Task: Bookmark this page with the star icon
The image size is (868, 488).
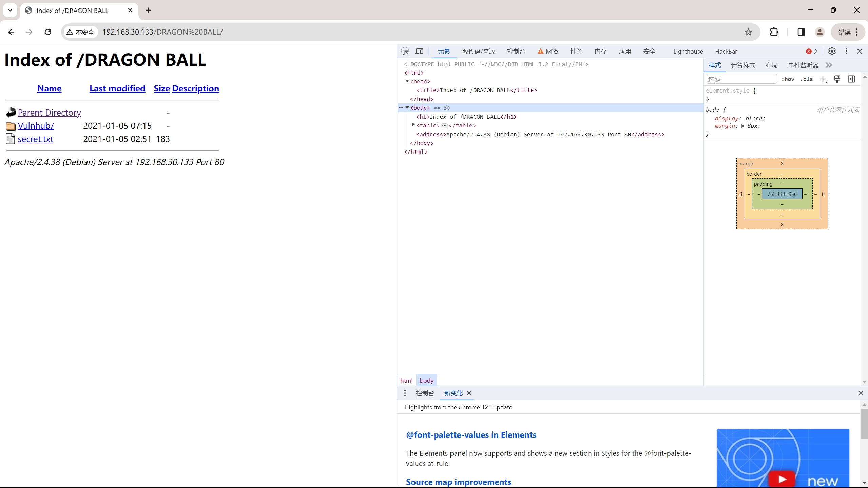Action: tap(748, 32)
